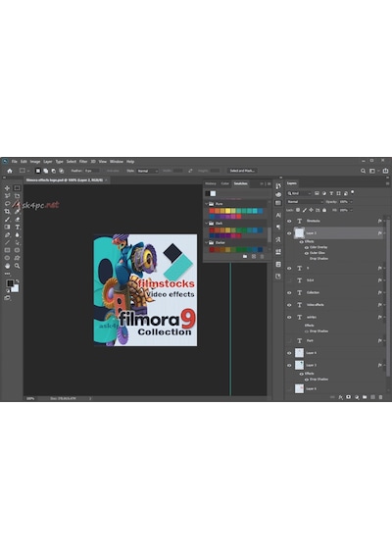Toggle Quick Mask mode icon
Image resolution: width=392 pixels, height=559 pixels.
click(x=7, y=298)
